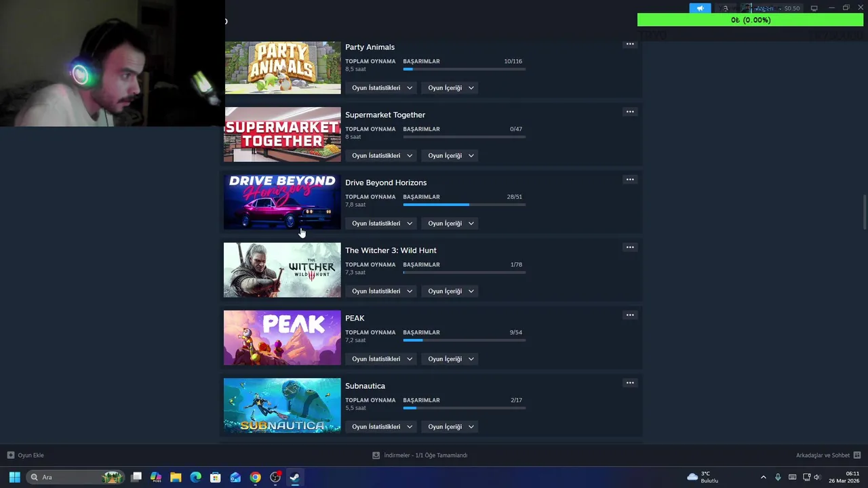The height and width of the screenshot is (488, 868).
Task: Open the weather widget showing 3°C Bulutlu
Action: click(703, 477)
